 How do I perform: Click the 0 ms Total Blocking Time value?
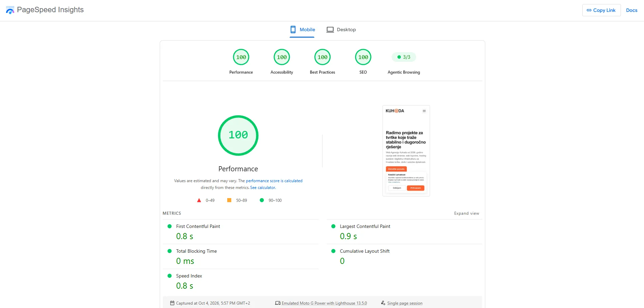pos(185,261)
